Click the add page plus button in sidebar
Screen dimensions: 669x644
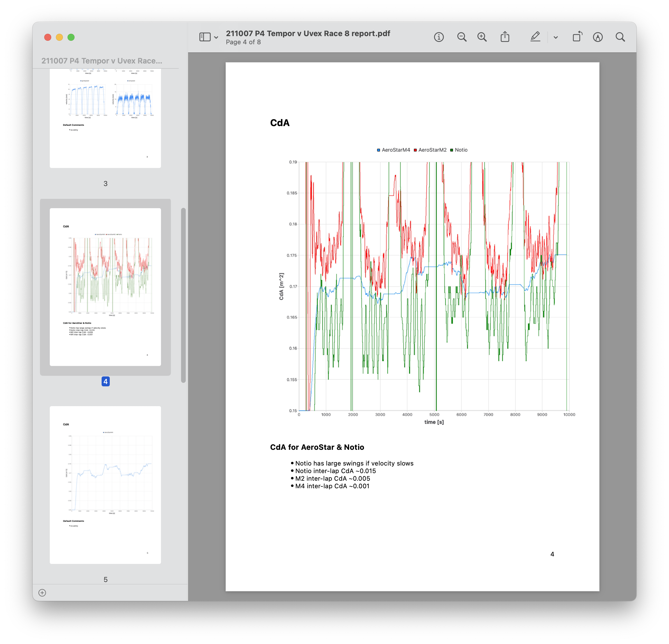click(x=42, y=593)
